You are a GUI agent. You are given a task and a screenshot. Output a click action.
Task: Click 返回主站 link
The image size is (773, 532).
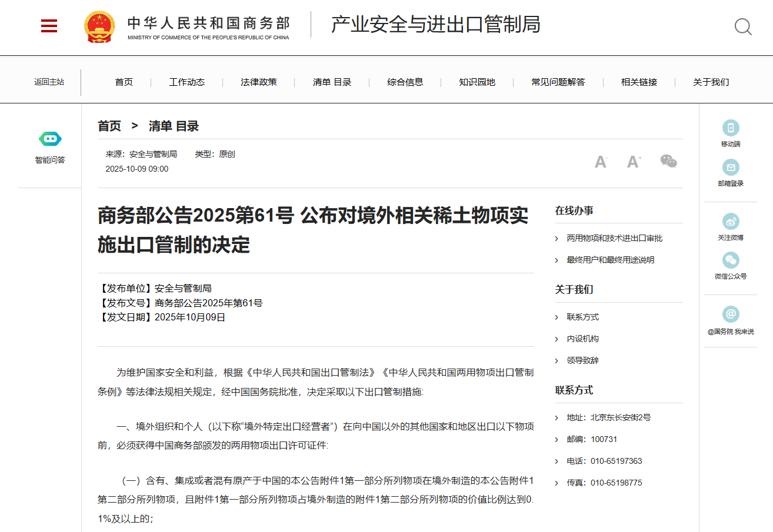tap(49, 82)
